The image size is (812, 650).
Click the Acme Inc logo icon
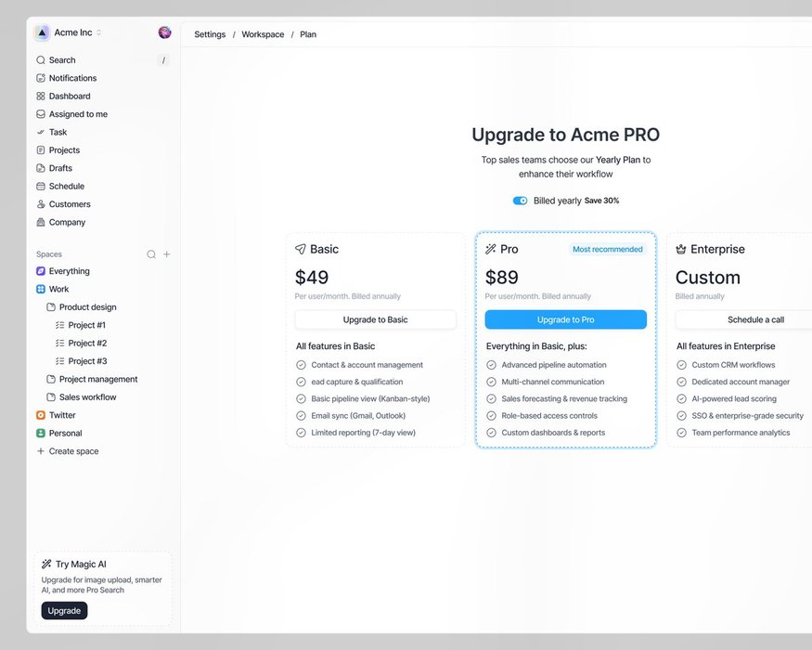[x=43, y=32]
